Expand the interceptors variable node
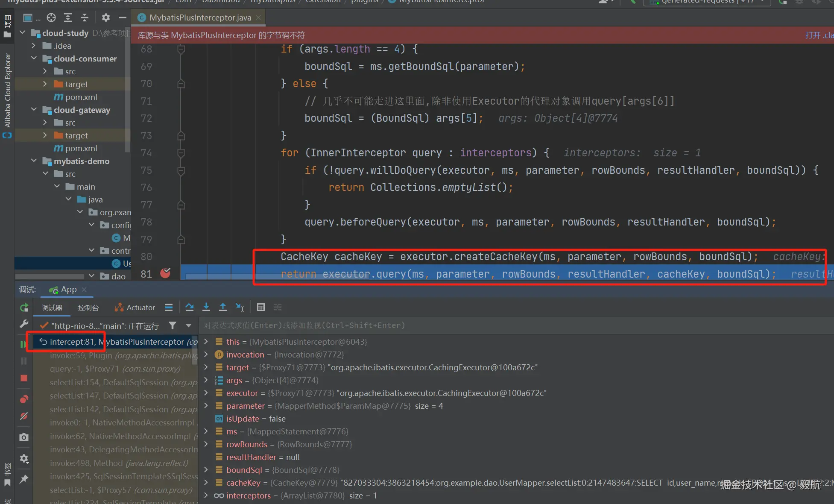This screenshot has width=834, height=504. tap(206, 495)
